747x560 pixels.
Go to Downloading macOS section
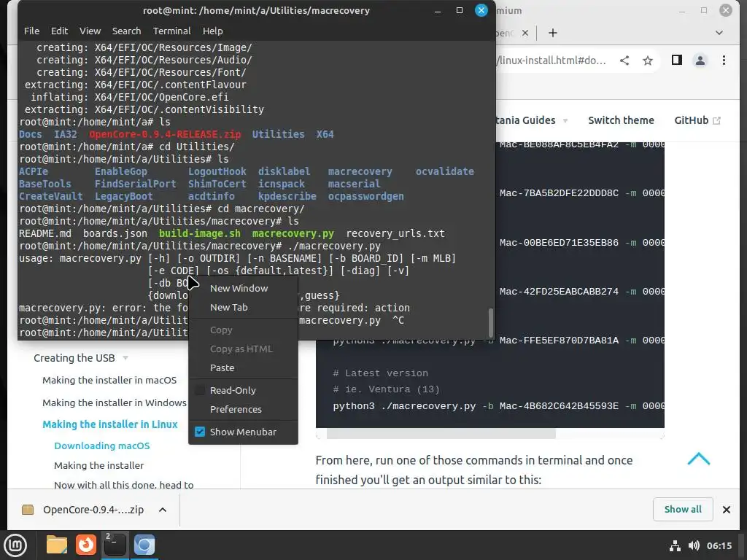click(102, 446)
